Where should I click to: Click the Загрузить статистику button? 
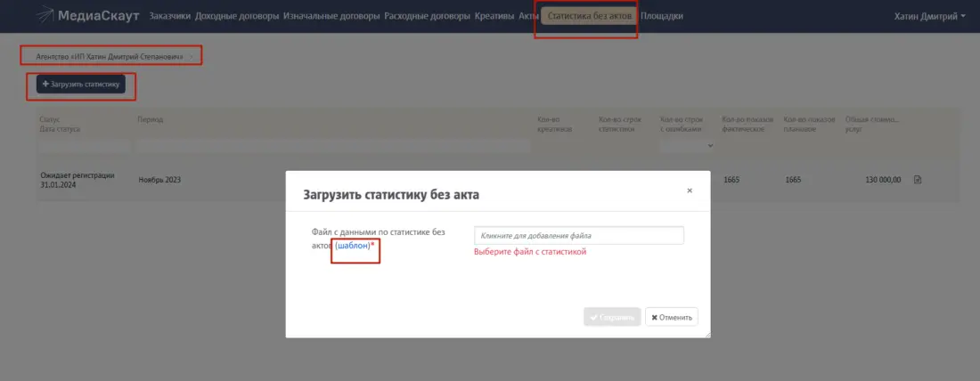tap(80, 84)
